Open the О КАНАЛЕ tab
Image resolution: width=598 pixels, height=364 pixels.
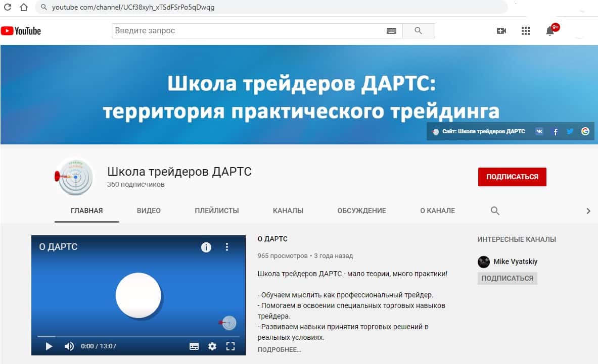[437, 211]
